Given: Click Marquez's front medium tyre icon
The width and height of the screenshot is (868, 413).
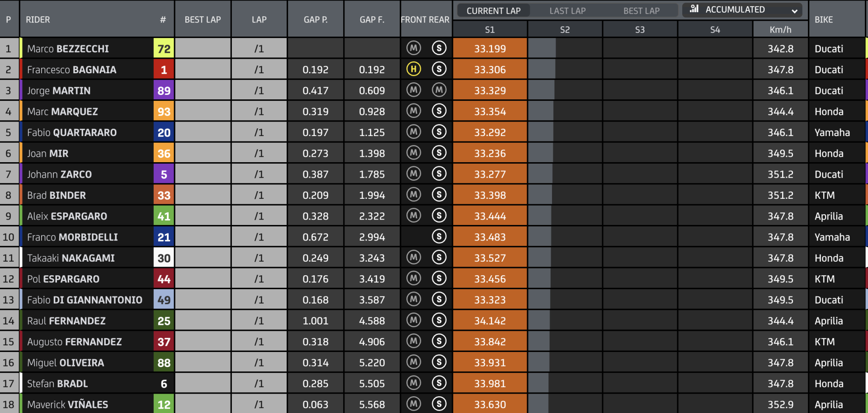Looking at the screenshot, I should coord(413,111).
